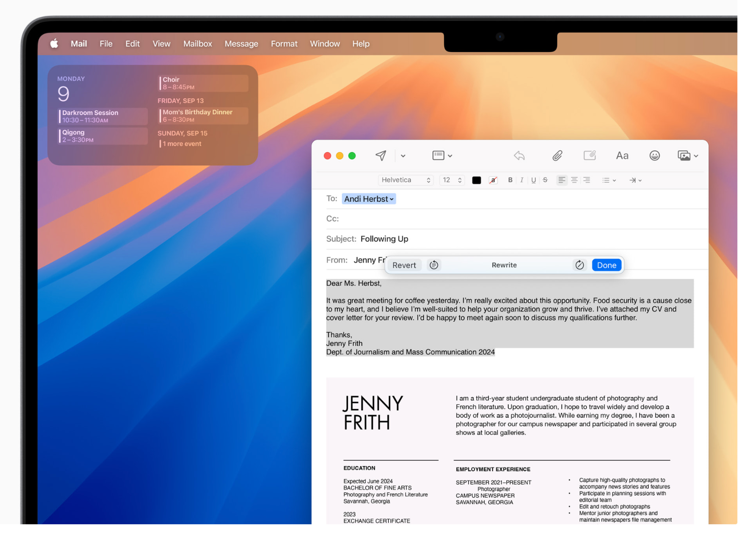
Task: Open the font size 12 dropdown
Action: 452,180
